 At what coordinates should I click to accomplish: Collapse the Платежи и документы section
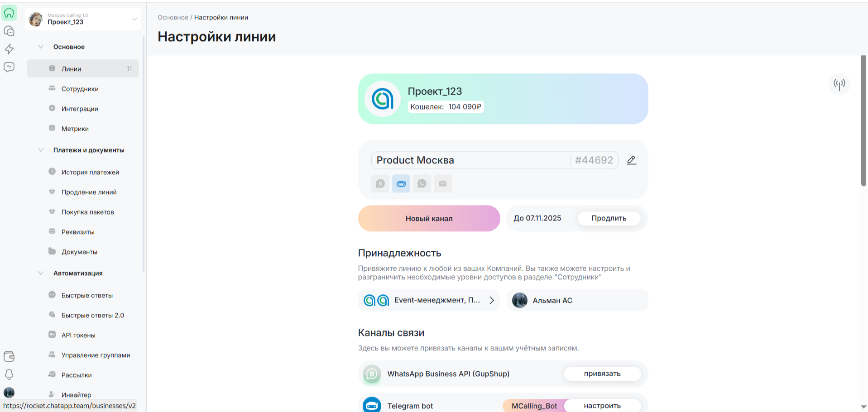(x=41, y=150)
